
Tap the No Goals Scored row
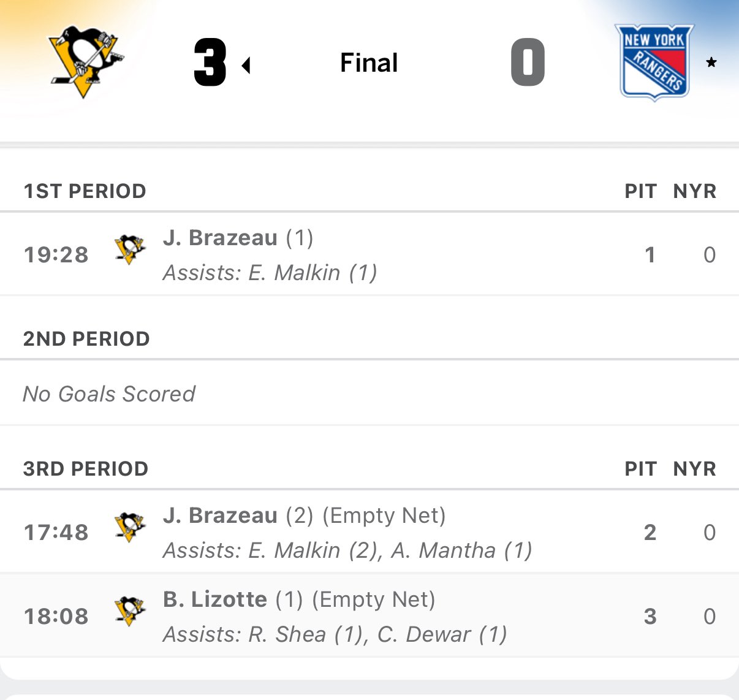109,394
